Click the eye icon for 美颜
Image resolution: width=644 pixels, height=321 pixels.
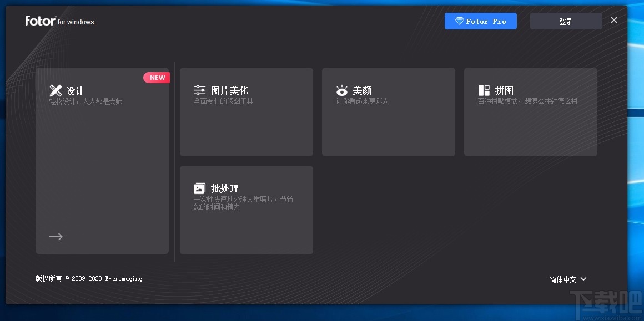pyautogui.click(x=342, y=90)
